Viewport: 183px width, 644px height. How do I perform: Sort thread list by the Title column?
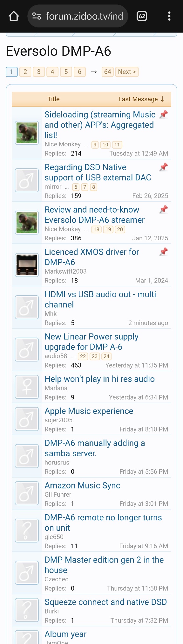click(53, 99)
